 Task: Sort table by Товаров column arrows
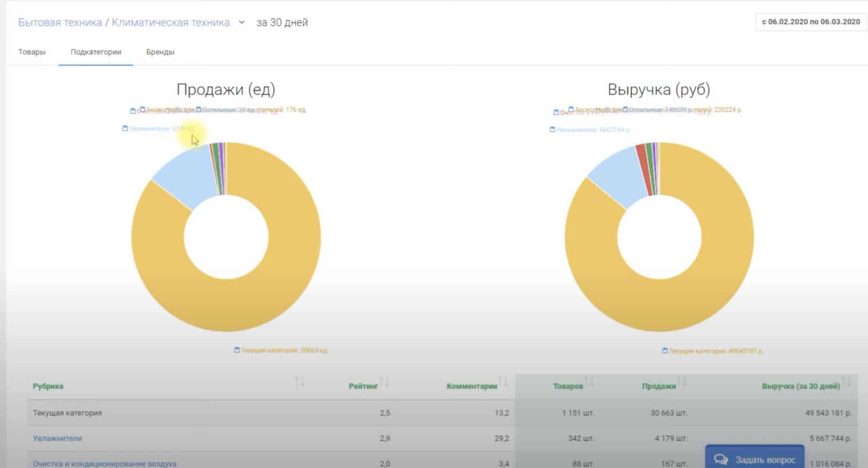tap(589, 382)
